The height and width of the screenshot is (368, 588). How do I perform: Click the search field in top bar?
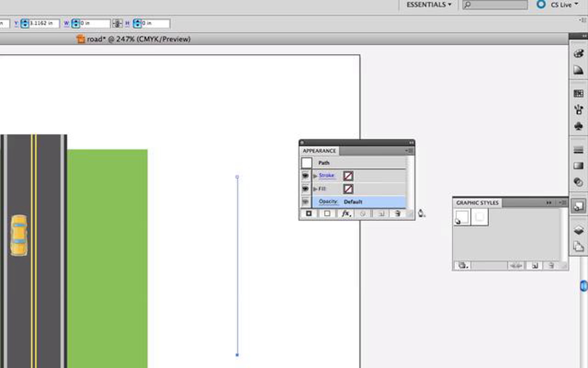click(497, 5)
